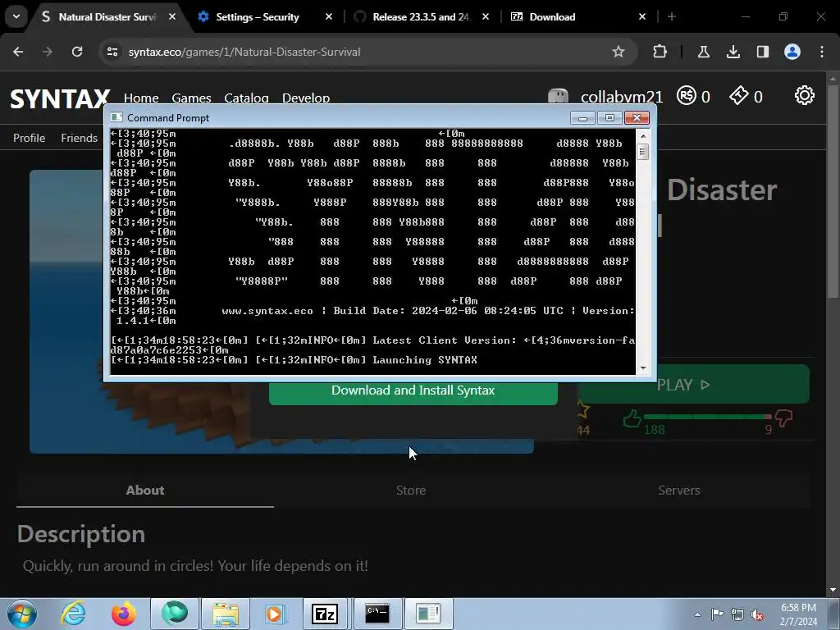Click the like-dislike ratio bar
Screen dimensions: 840x630
coord(708,416)
